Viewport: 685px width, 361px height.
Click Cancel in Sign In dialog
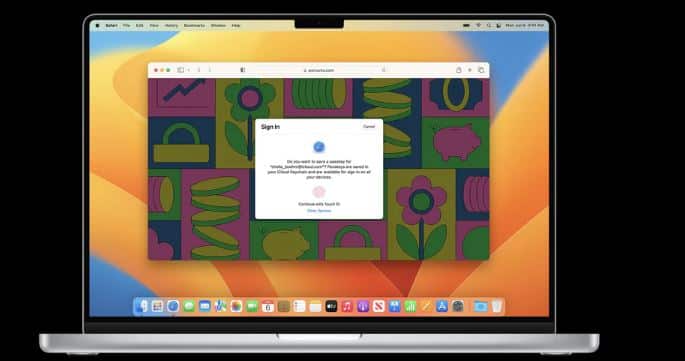click(369, 127)
